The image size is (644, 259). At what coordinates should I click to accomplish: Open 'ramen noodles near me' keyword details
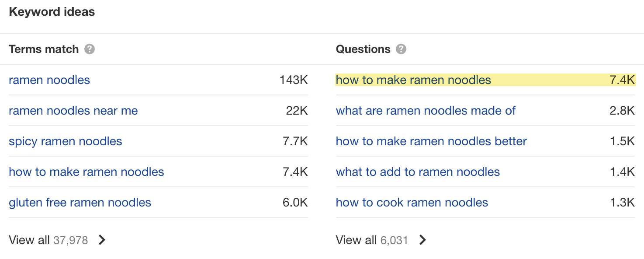[x=73, y=111]
